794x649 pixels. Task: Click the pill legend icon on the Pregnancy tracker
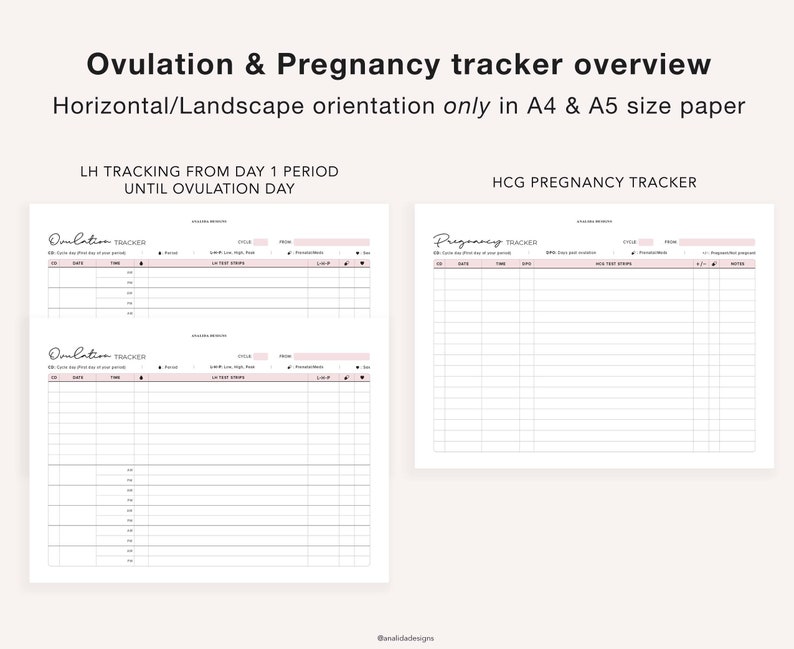tap(633, 253)
